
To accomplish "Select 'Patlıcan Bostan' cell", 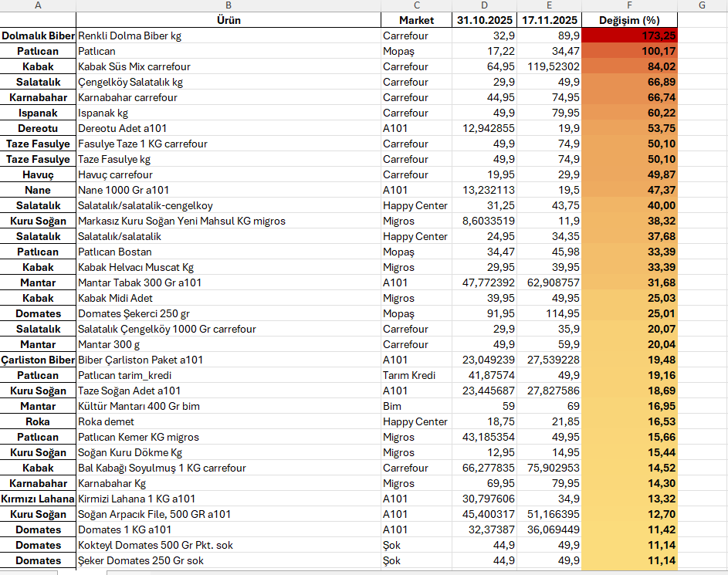I will tap(229, 252).
